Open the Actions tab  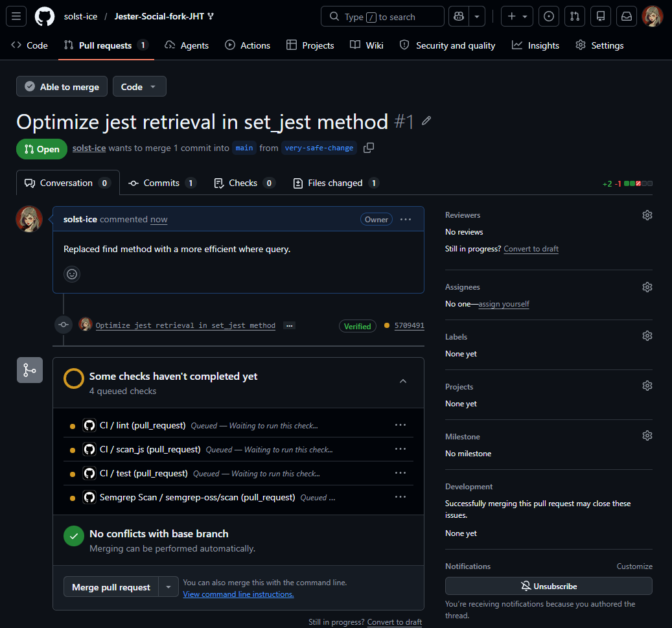click(248, 45)
